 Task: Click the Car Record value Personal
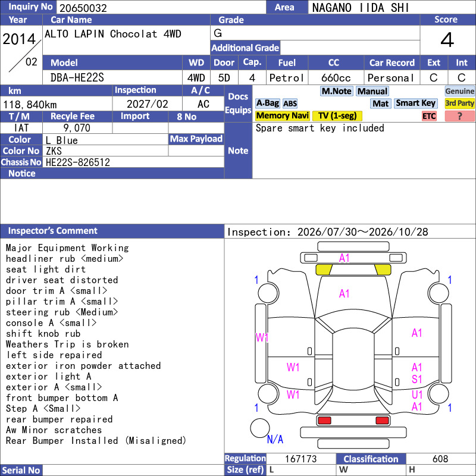point(390,78)
